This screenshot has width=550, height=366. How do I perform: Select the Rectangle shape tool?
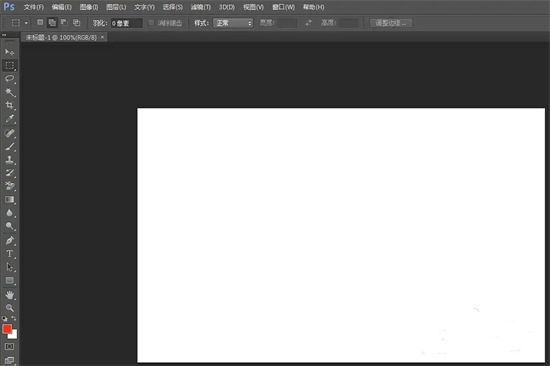[9, 280]
